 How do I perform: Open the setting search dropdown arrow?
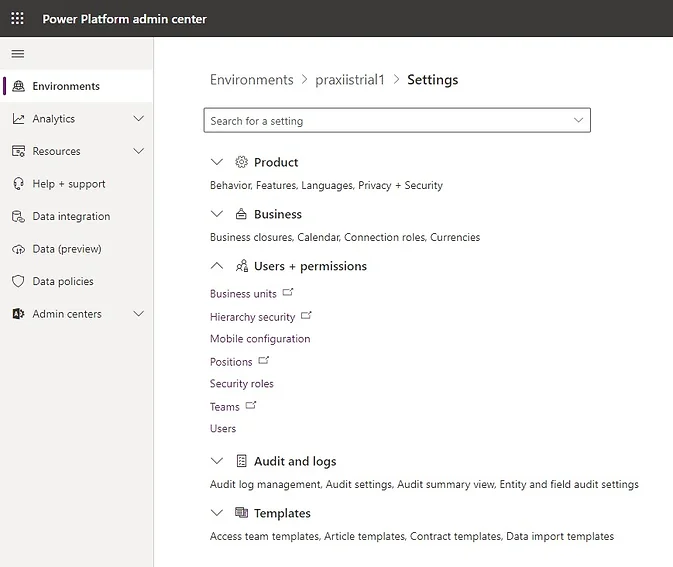click(579, 120)
